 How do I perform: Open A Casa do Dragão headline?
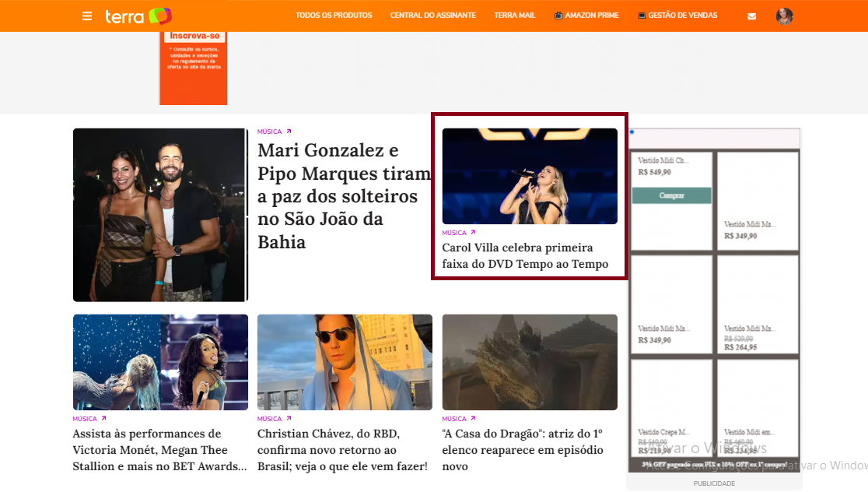pos(523,450)
